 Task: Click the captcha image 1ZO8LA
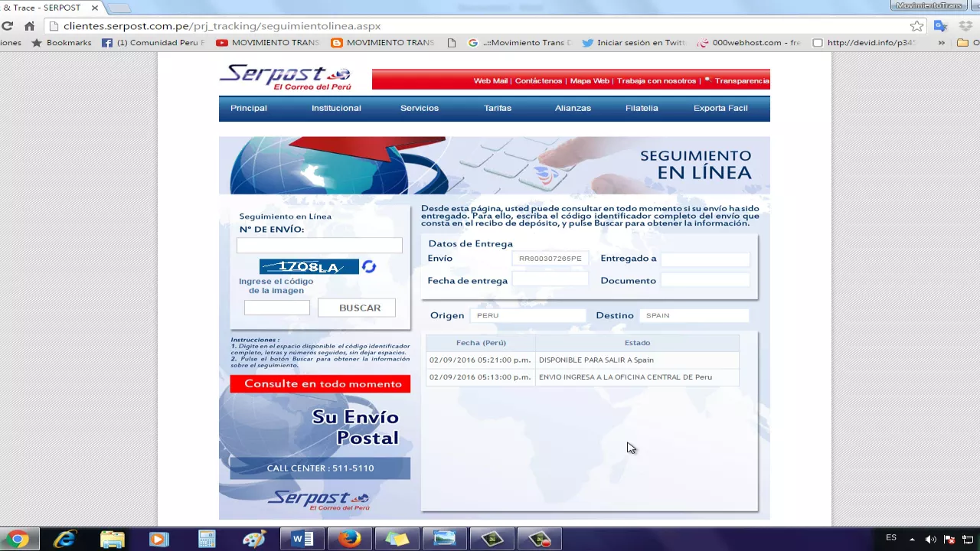[309, 266]
